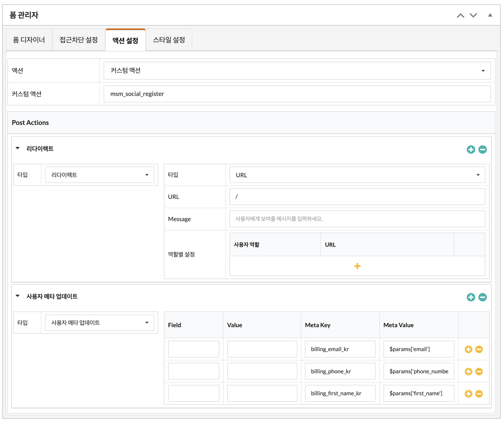Click the 폼 관리자 panel title
Image resolution: width=504 pixels, height=422 pixels.
[24, 15]
